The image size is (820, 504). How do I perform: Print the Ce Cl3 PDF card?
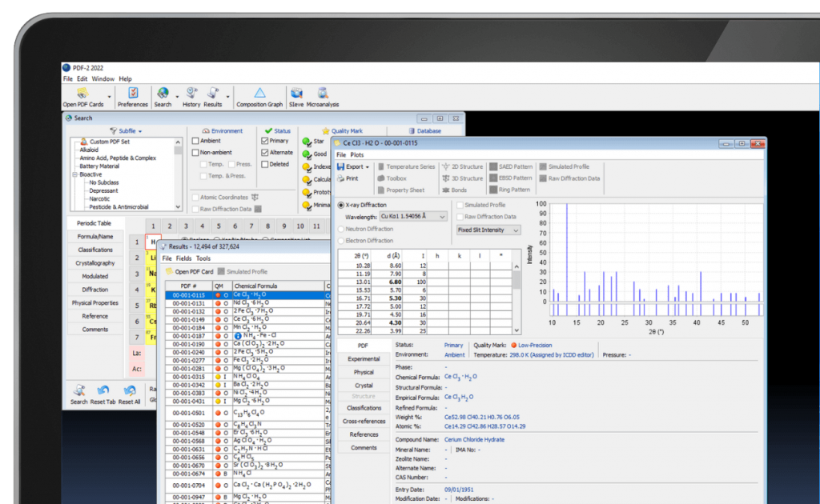coord(348,178)
